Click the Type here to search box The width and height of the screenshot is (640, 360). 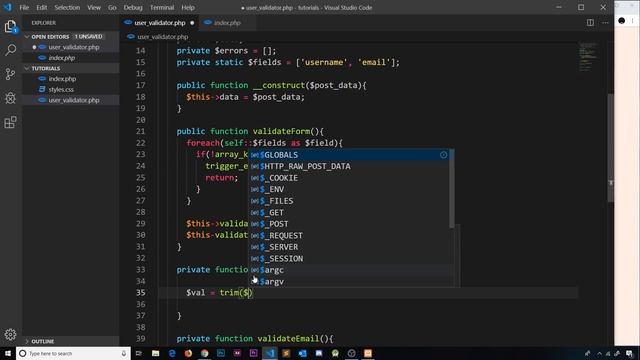coord(73,353)
